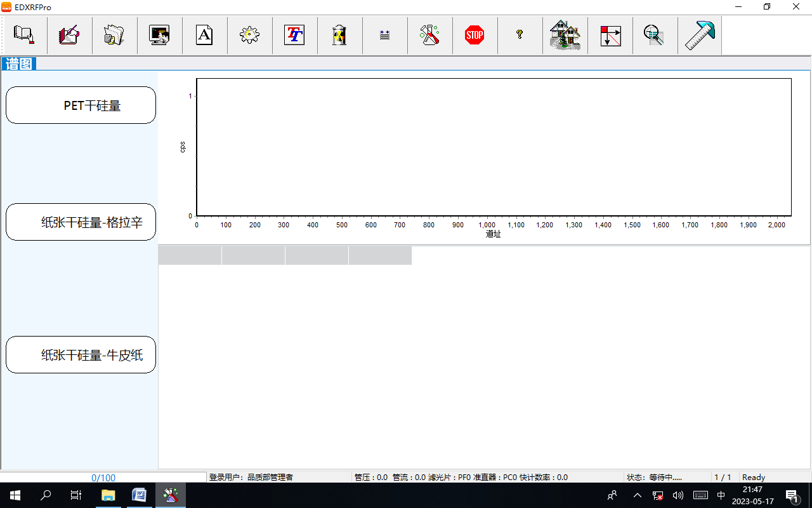Click the red-blue TT font icon

click(x=294, y=35)
